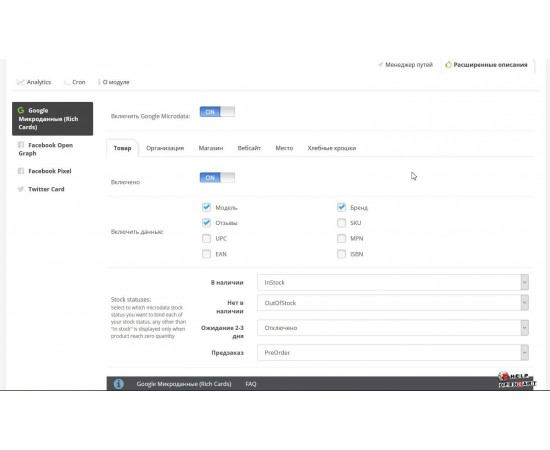This screenshot has width=550, height=450.
Task: Open the В наличии InStock dropdown
Action: point(393,282)
